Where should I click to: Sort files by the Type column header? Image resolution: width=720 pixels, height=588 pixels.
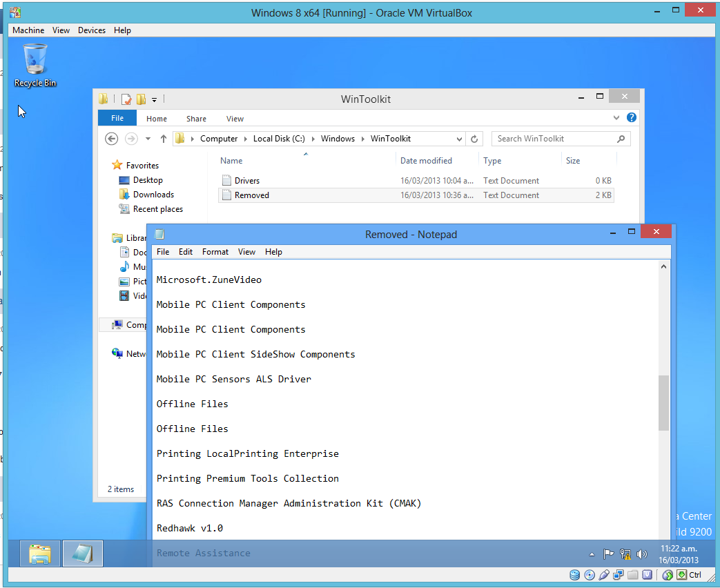[x=492, y=161]
